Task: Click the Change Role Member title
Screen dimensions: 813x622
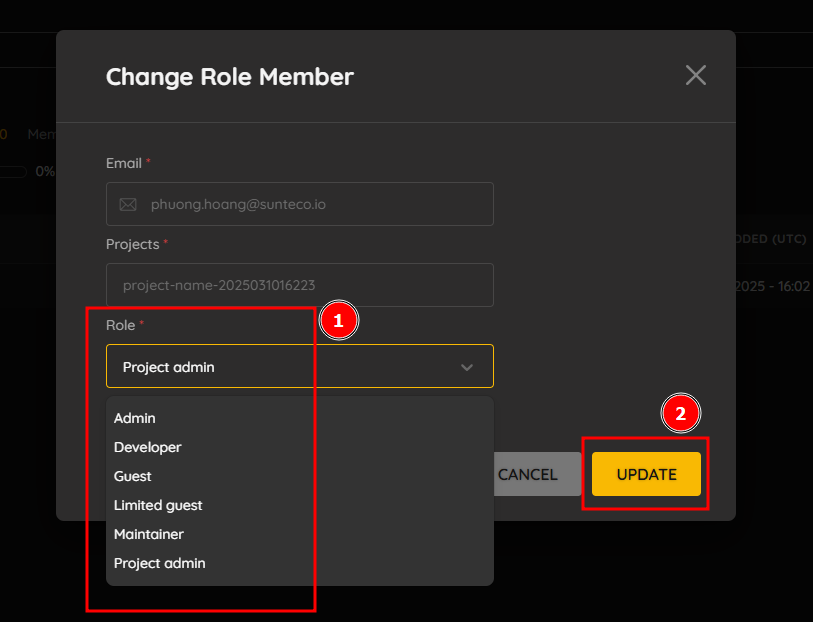Action: click(x=230, y=77)
